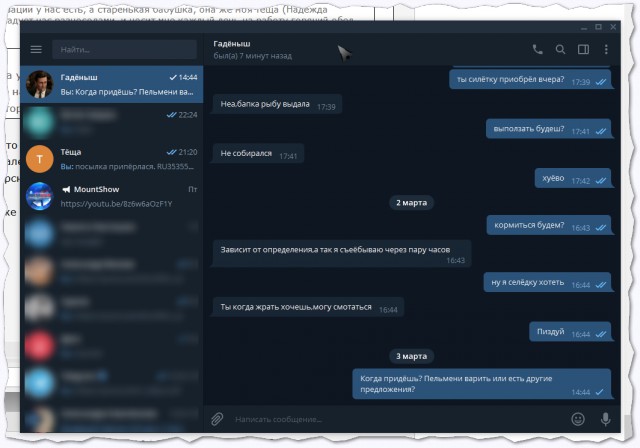This screenshot has width=640, height=448.
Task: Click the '3 марта' date badge
Action: point(411,356)
